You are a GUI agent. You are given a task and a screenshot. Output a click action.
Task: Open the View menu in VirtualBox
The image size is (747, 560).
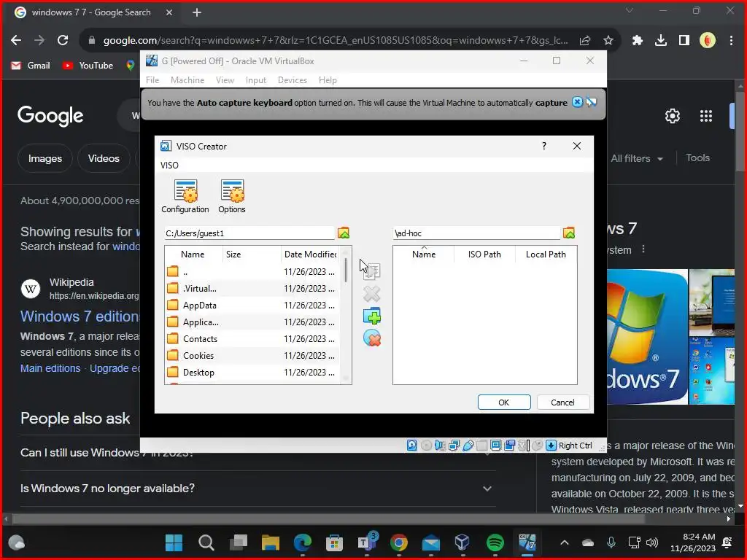point(225,80)
